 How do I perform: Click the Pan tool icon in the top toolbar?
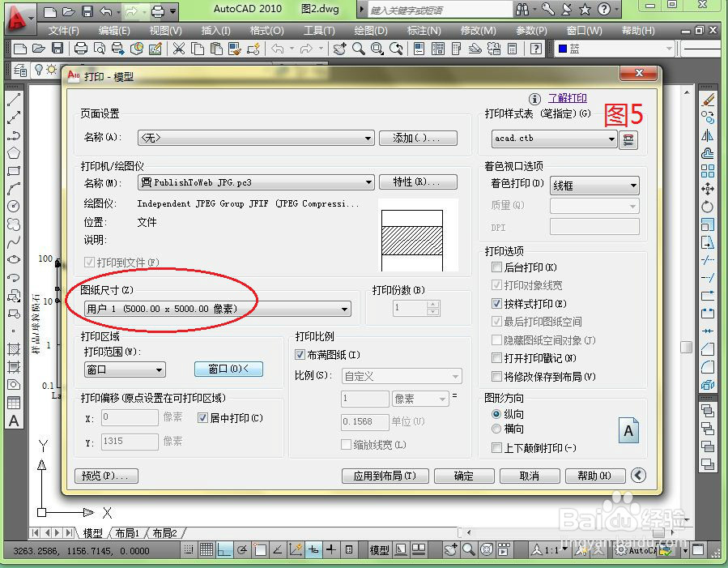point(340,49)
